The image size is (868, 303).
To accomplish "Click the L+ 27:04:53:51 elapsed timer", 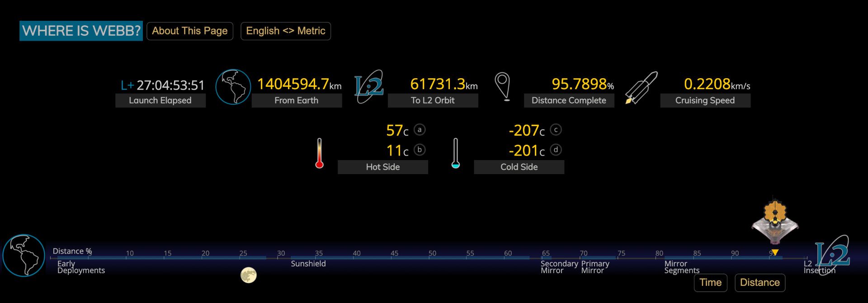I will click(163, 85).
